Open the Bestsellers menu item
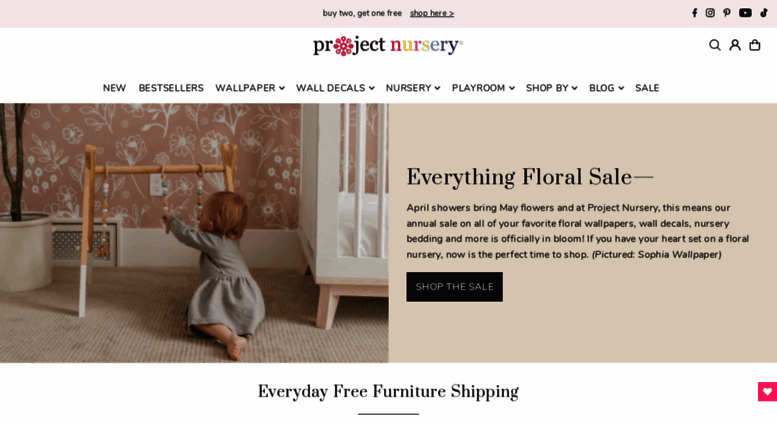The image size is (777, 423). (171, 88)
